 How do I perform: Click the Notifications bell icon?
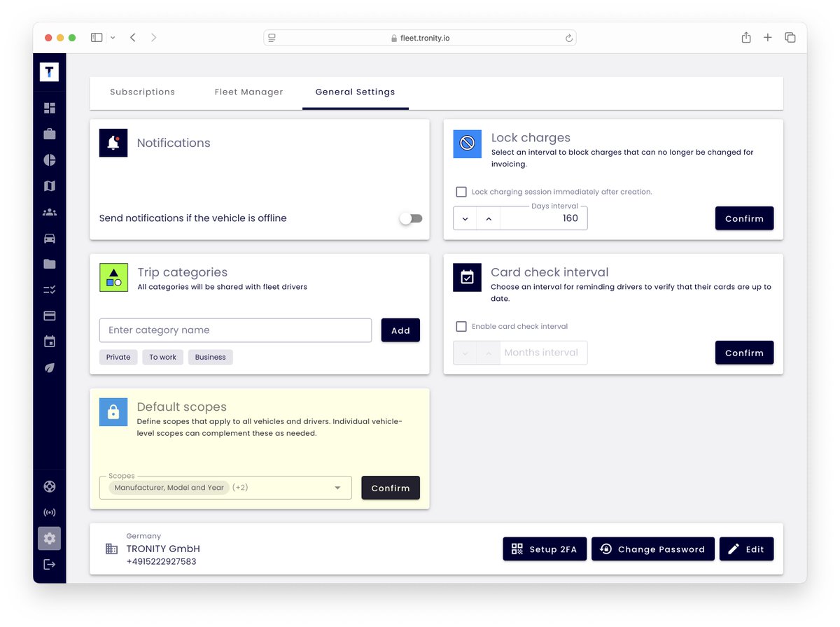coord(113,143)
